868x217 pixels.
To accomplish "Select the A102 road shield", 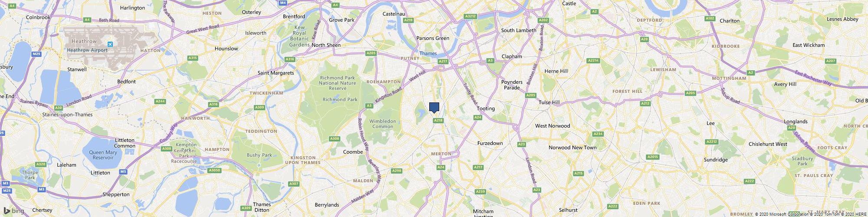I will point(710,18).
